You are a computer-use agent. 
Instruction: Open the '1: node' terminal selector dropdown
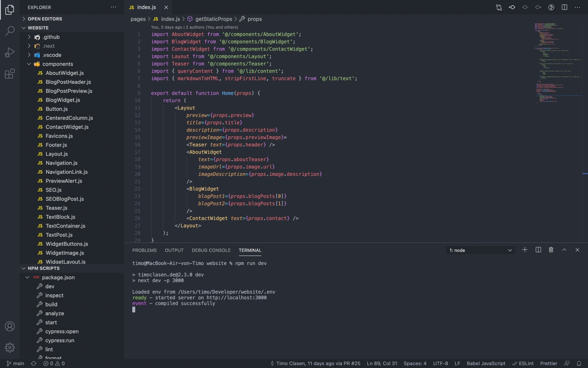(480, 250)
